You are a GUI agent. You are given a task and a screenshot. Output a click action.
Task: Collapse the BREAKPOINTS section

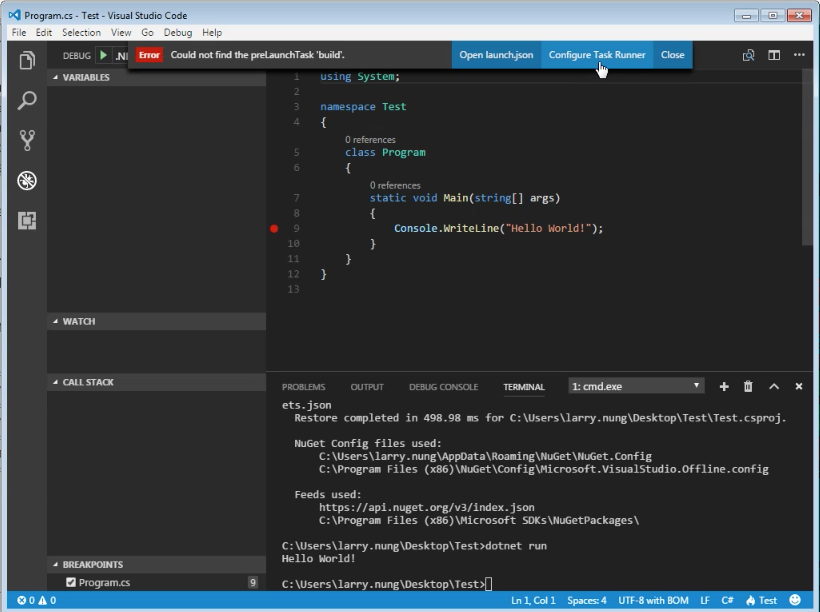tap(156, 564)
